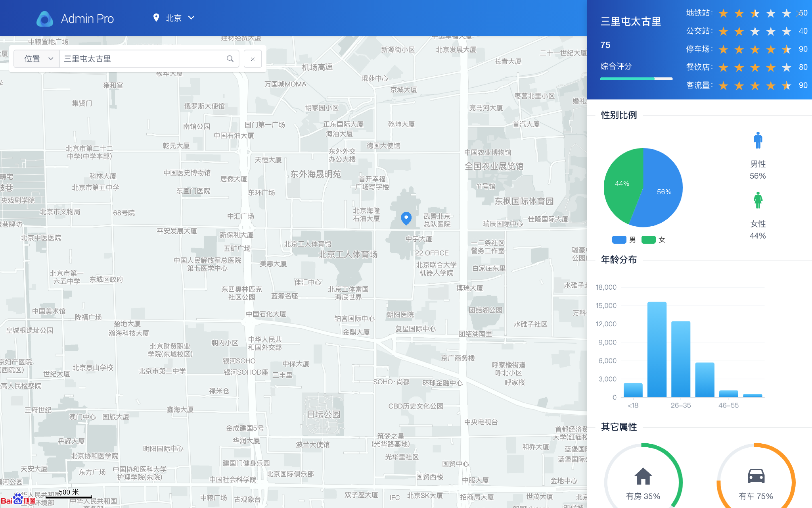Click the first star of 客流量 rating

pos(723,86)
